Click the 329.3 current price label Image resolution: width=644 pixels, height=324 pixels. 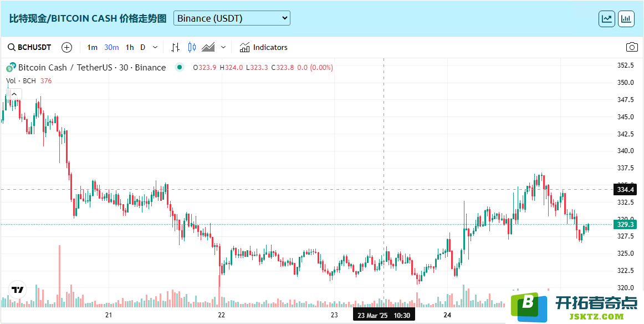pyautogui.click(x=624, y=225)
